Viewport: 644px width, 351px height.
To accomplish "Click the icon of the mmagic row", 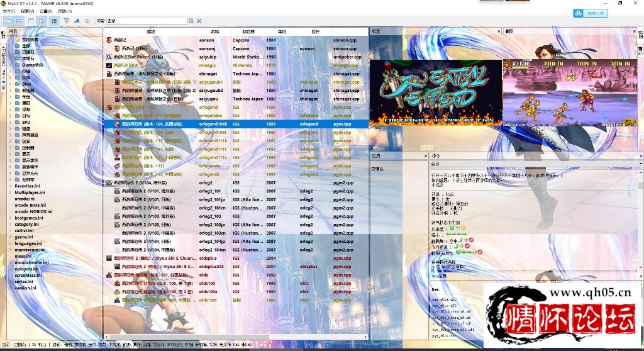I will click(x=109, y=65).
